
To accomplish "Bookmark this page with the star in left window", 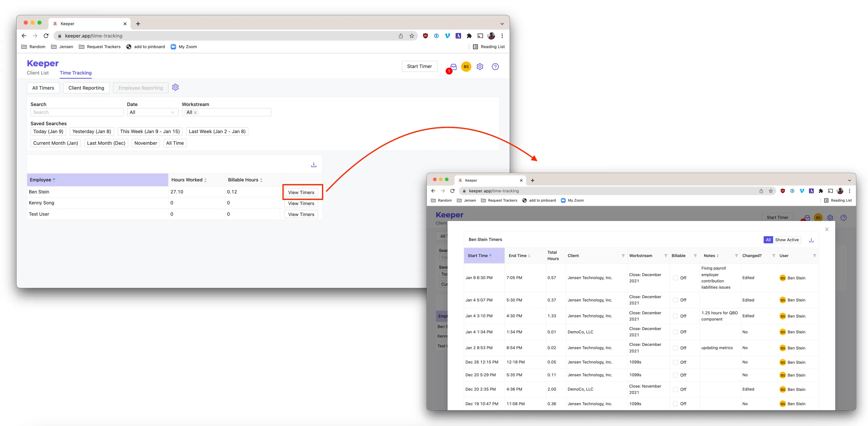I will (411, 36).
